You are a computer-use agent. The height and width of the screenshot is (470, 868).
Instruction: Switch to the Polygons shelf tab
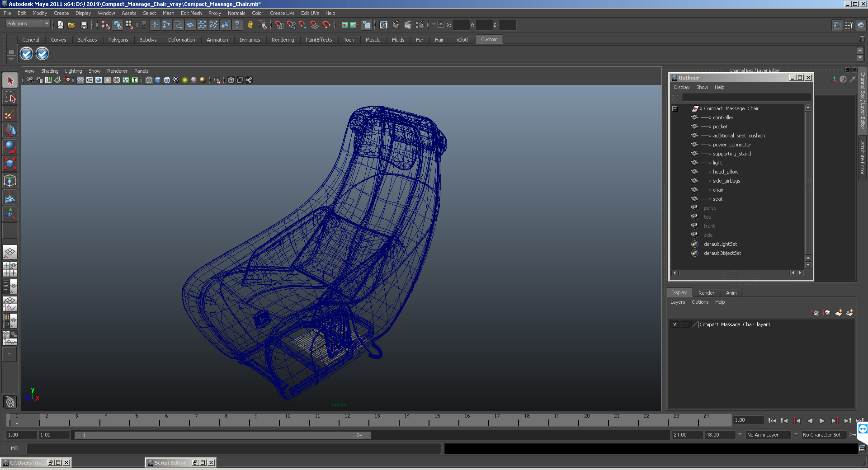pyautogui.click(x=118, y=40)
